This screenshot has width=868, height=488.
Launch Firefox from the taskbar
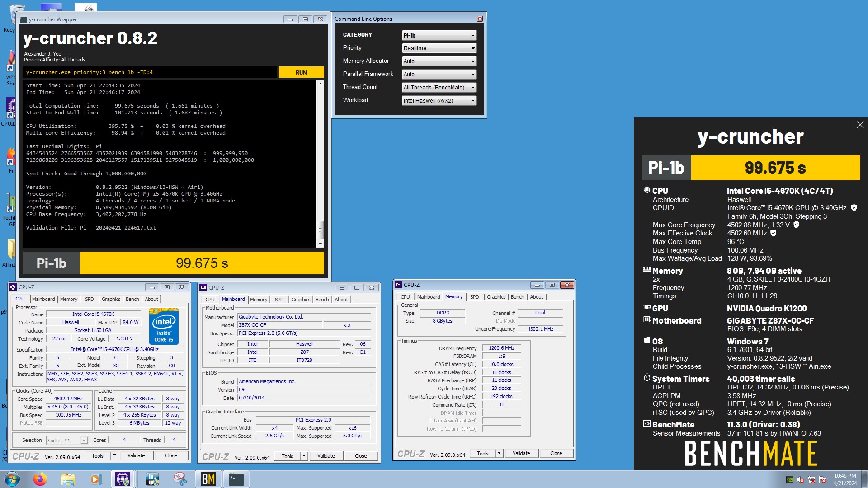coord(40,479)
